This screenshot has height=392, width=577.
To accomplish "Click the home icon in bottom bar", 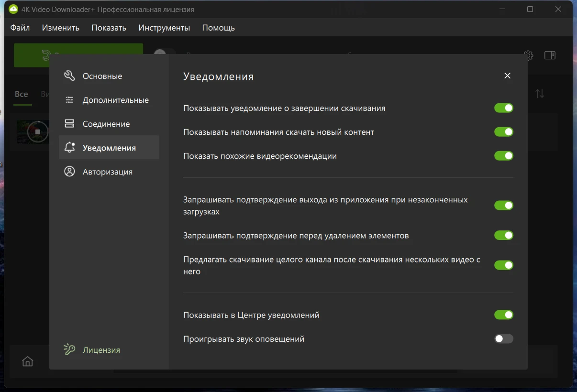I will pos(28,361).
